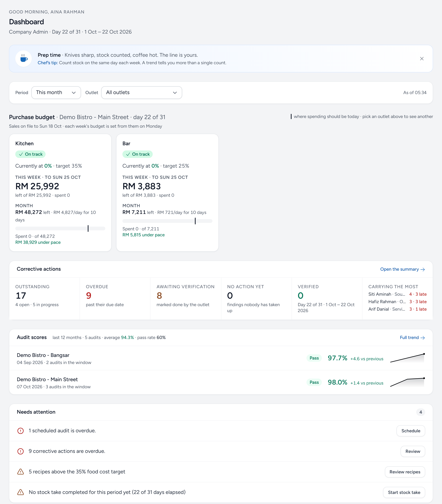Screen dimensions: 442x504
Task: Click the 'Chef's tip:' label
Action: pos(48,63)
